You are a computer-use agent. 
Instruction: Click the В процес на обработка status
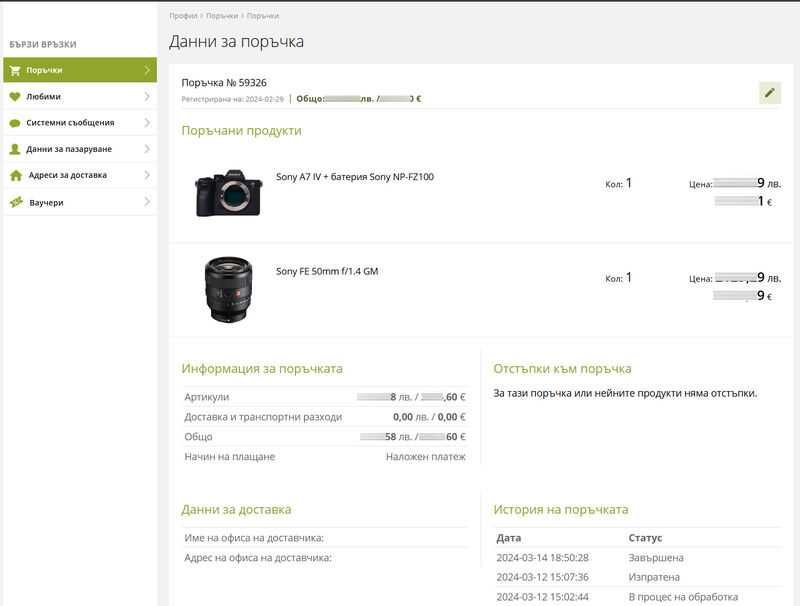coord(683,597)
